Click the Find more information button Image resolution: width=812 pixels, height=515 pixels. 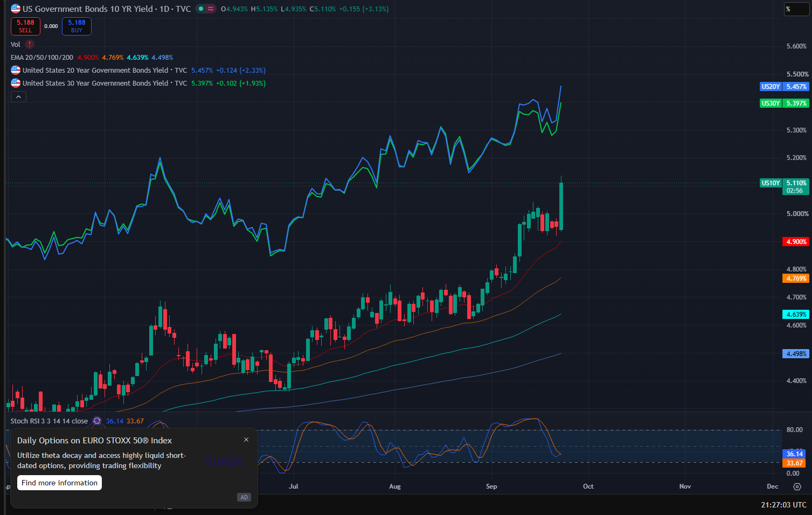[59, 483]
